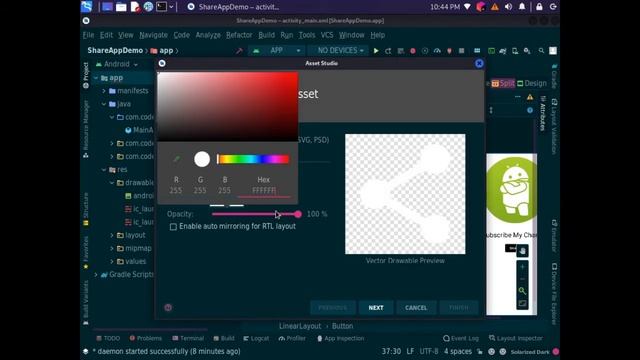Click the B value field showing 255

click(x=224, y=191)
